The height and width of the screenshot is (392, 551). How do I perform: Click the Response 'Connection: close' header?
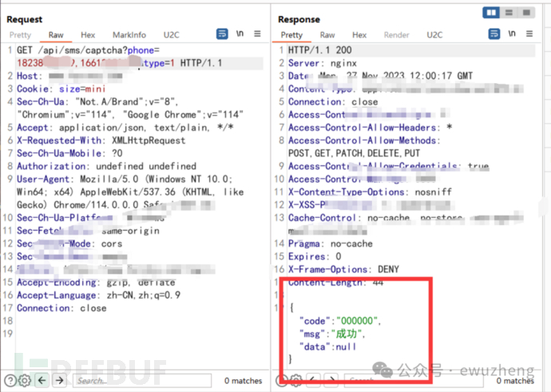pos(333,102)
